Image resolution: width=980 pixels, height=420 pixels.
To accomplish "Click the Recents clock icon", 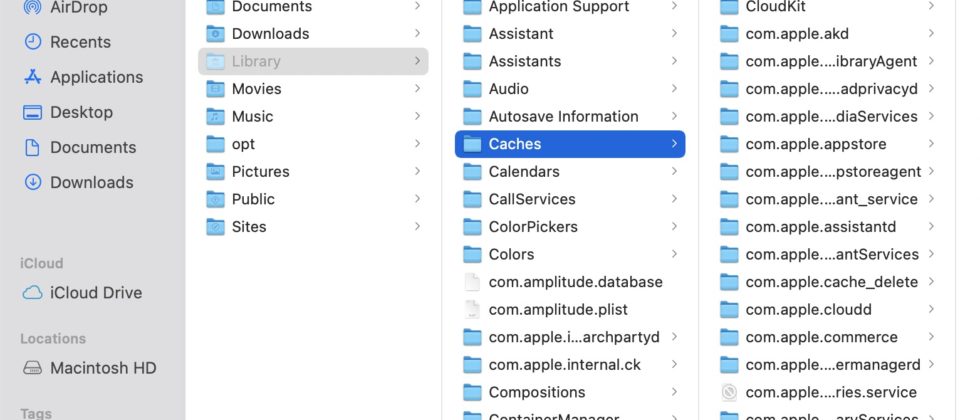I will (33, 42).
